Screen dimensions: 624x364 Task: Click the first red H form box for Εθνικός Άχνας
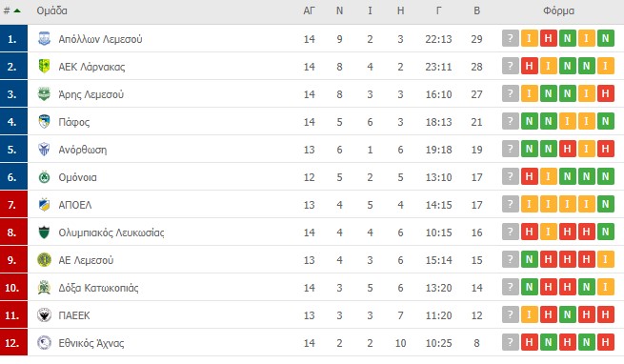530,342
